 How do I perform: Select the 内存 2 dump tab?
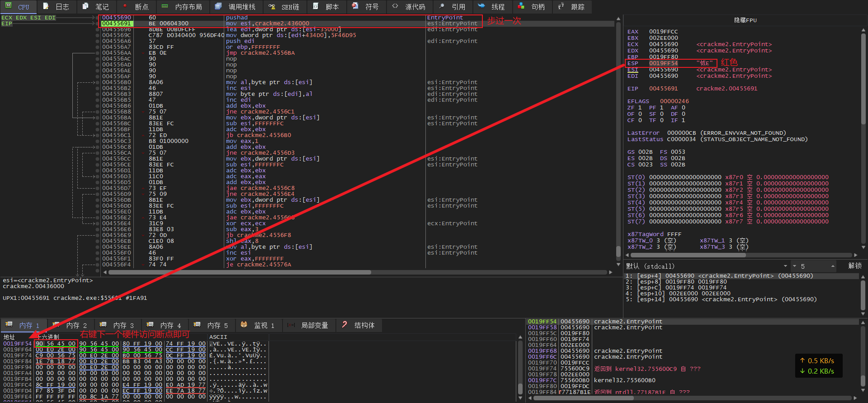[71, 325]
